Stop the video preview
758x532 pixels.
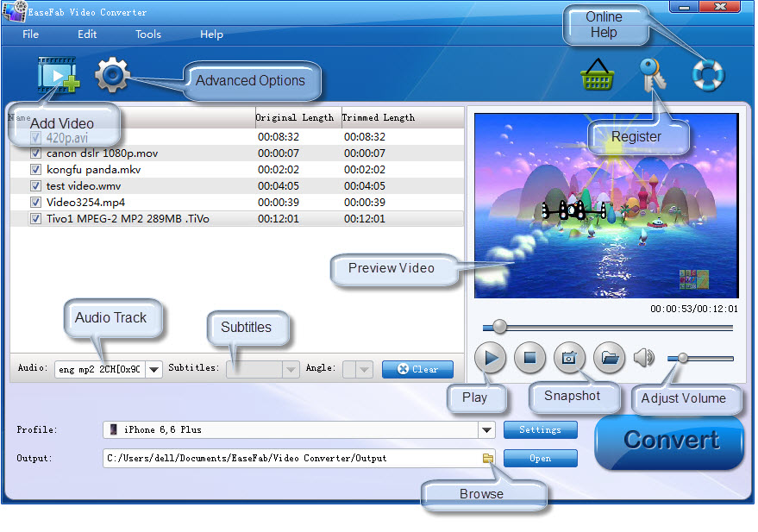(x=529, y=358)
